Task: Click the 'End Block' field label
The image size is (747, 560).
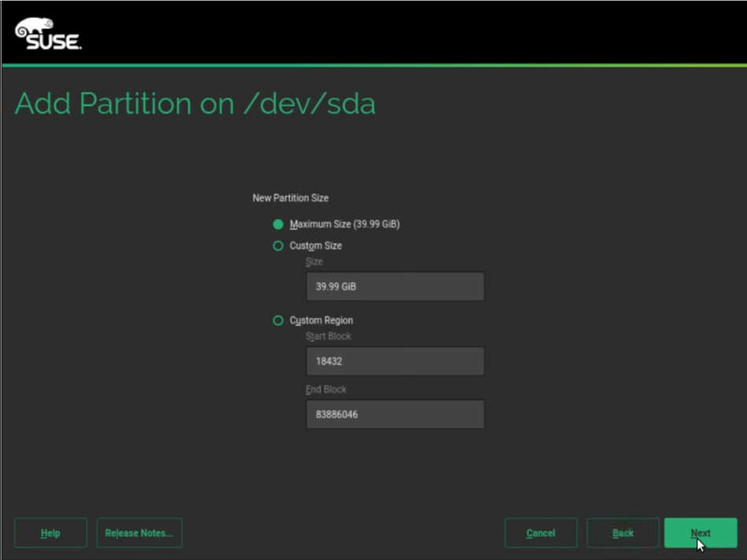Action: tap(326, 389)
